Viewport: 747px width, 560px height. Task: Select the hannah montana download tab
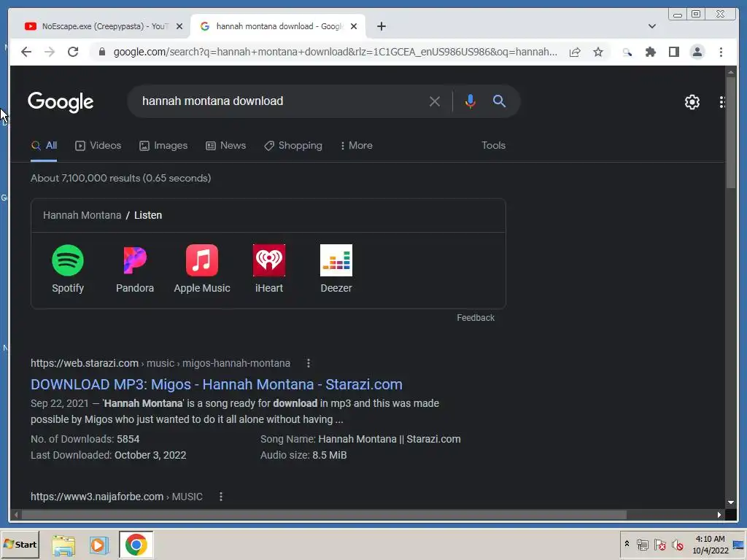click(278, 26)
